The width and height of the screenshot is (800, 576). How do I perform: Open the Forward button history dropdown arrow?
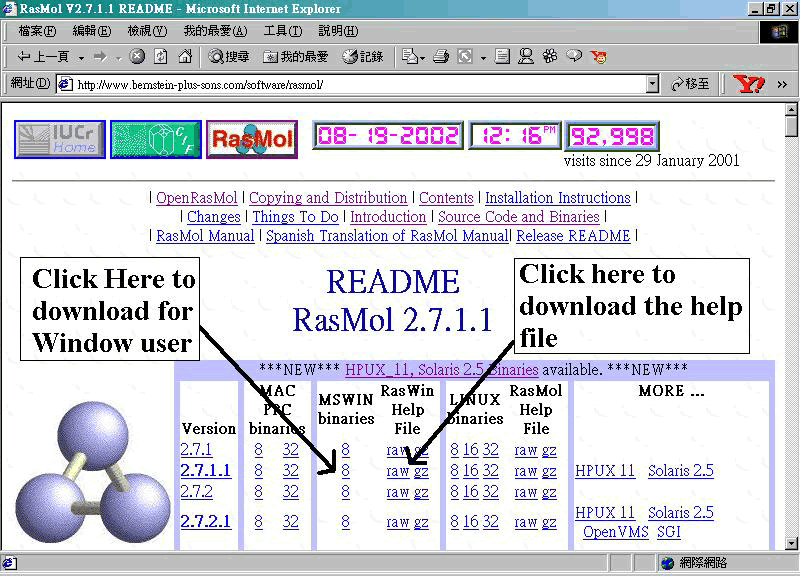[x=118, y=58]
